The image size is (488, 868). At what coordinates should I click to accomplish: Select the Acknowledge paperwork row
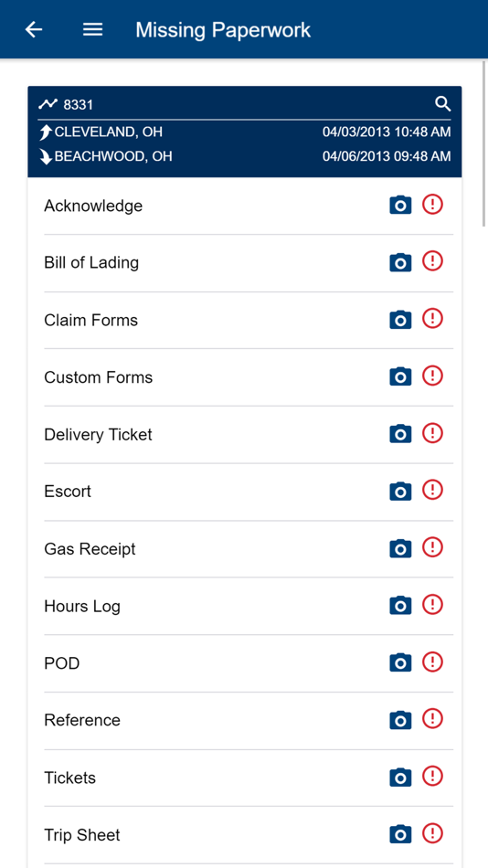249,206
